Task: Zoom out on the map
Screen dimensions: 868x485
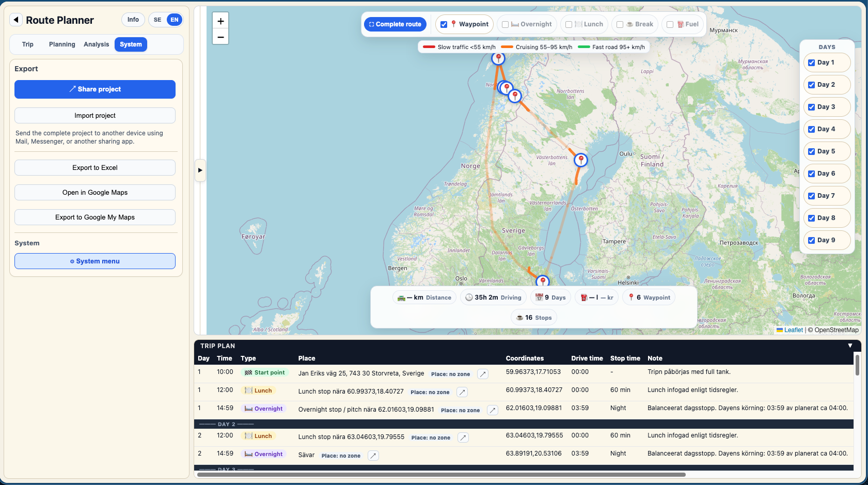Action: [220, 37]
